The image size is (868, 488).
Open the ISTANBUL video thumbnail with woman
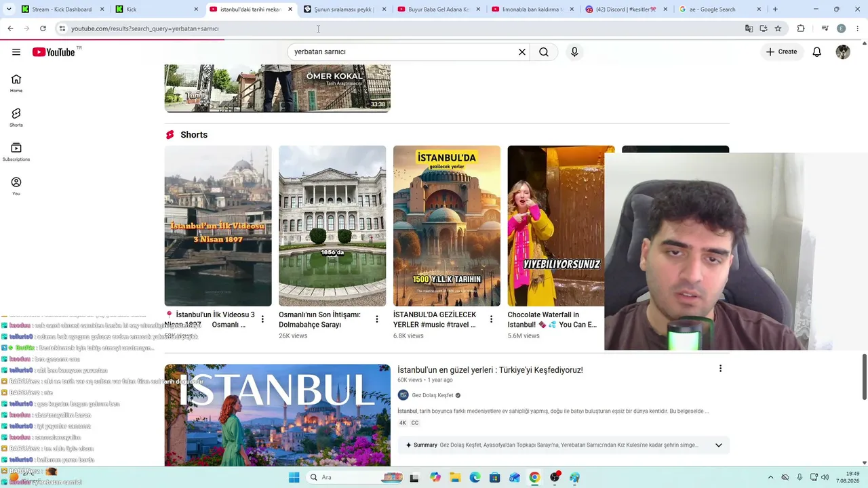point(277,415)
